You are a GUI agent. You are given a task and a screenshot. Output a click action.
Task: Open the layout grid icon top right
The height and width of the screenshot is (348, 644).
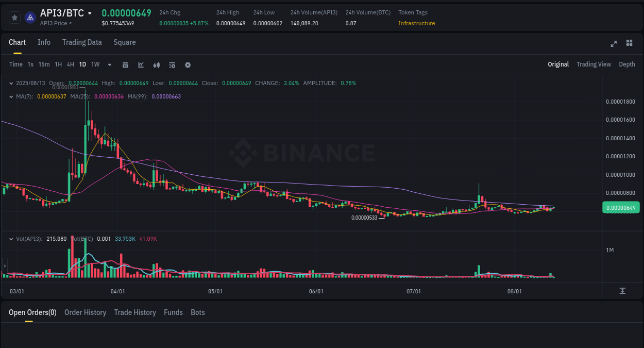[629, 43]
